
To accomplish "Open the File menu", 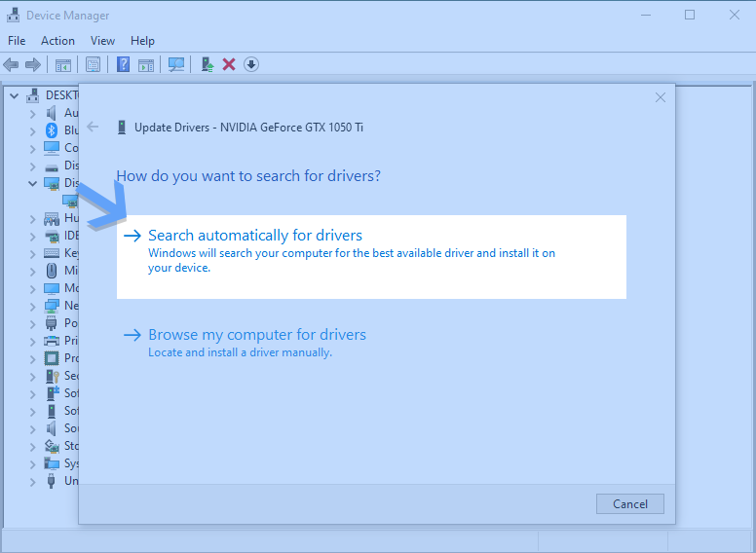I will 17,41.
